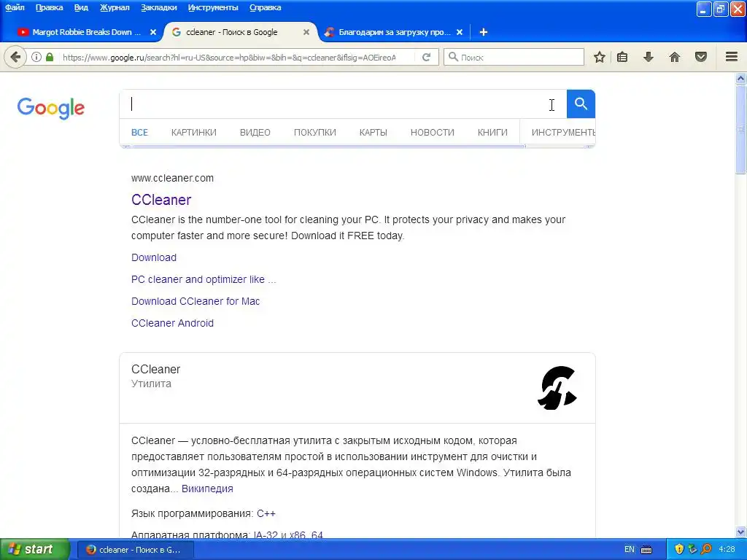The image size is (747, 560).
Task: Open the Файл menu
Action: pos(15,7)
